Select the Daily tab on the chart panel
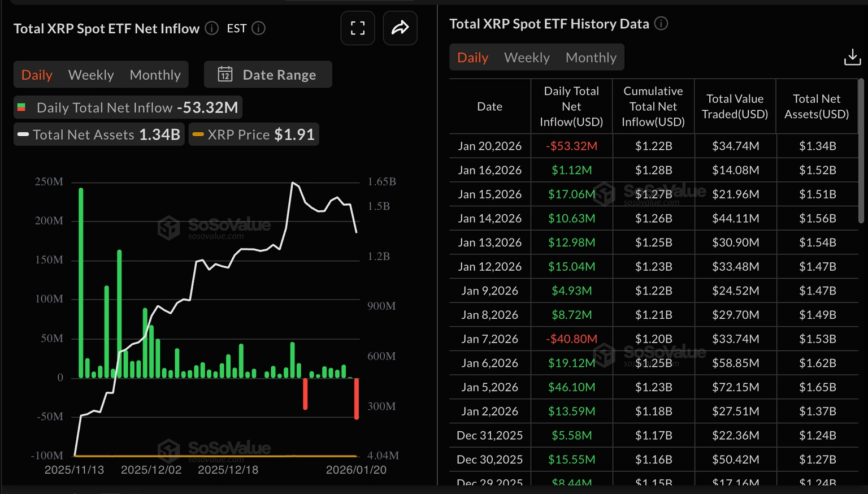This screenshot has height=494, width=868. click(36, 74)
